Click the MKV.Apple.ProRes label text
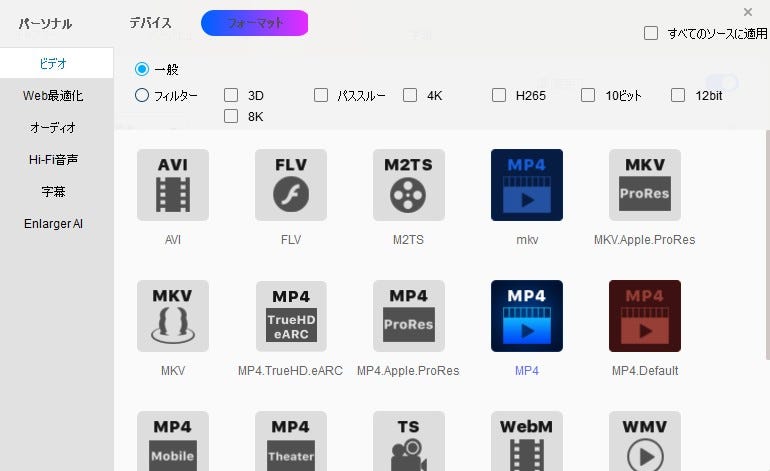Image resolution: width=770 pixels, height=471 pixels. tap(644, 240)
